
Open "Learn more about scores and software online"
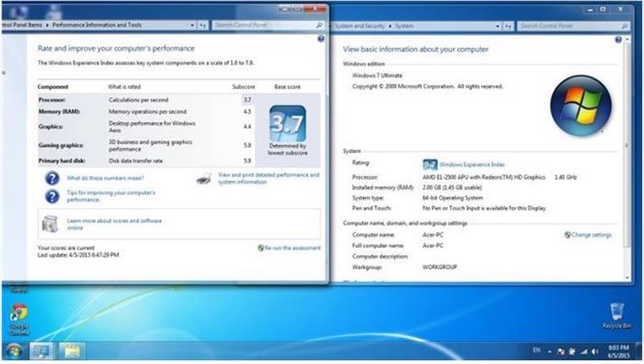pos(114,225)
